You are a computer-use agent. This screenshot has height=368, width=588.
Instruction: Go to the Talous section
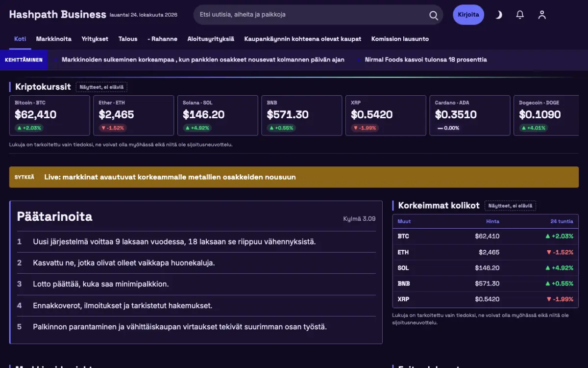tap(128, 39)
